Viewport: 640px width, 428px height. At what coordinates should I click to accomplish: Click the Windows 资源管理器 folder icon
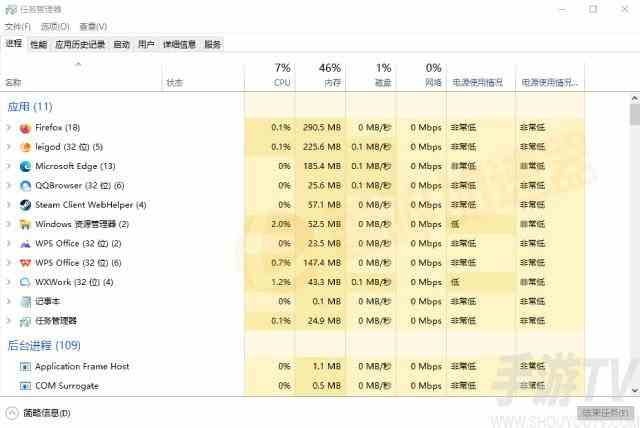click(x=25, y=224)
